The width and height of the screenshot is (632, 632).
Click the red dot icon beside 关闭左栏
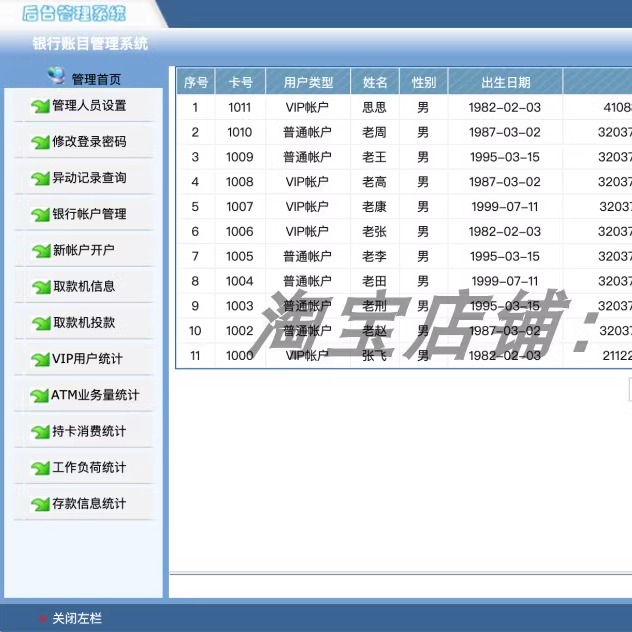(x=42, y=618)
